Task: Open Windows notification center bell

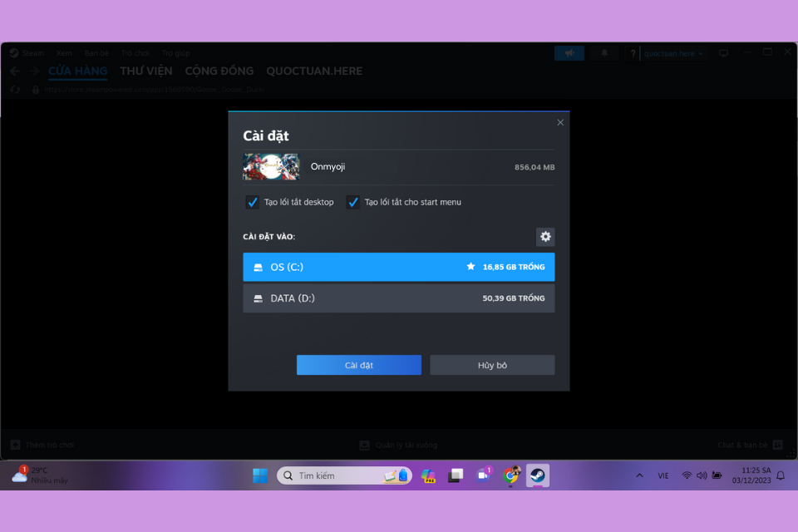Action: (x=781, y=475)
